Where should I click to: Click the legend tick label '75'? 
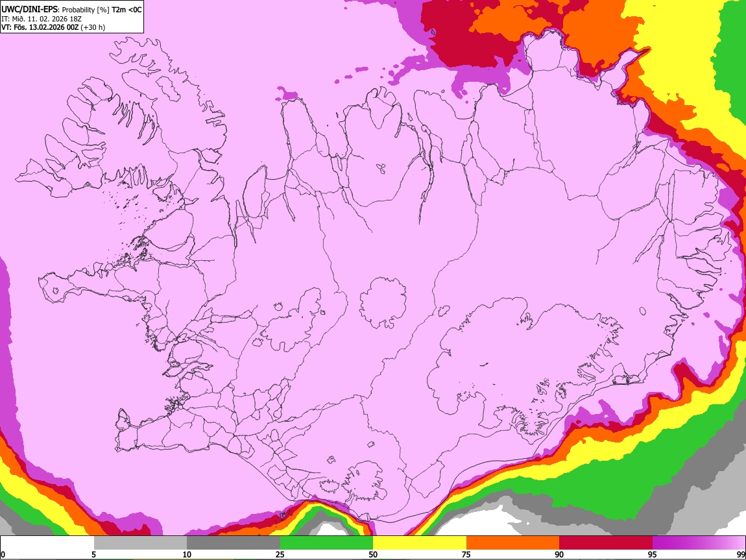click(466, 554)
